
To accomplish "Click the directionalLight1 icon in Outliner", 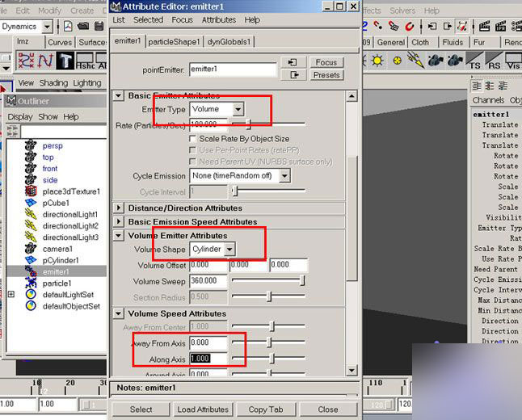I will [31, 214].
